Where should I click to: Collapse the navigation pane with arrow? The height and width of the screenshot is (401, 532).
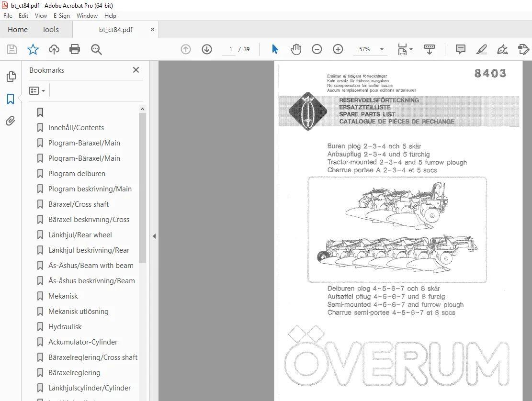tap(154, 236)
